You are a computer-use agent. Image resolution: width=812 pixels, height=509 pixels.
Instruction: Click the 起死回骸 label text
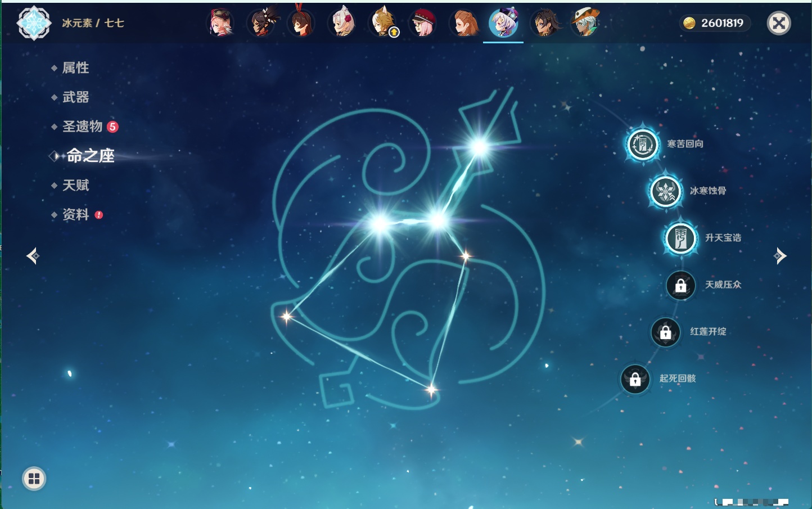click(x=678, y=379)
